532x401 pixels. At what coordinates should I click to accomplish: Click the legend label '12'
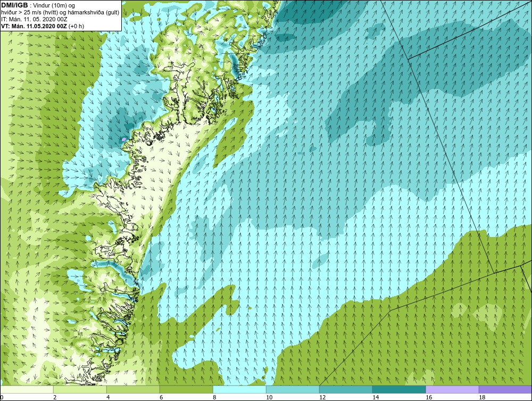click(322, 397)
